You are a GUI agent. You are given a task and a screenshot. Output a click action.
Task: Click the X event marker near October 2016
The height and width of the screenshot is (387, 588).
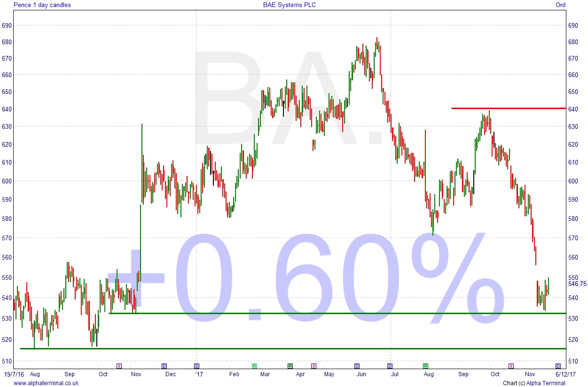119,366
